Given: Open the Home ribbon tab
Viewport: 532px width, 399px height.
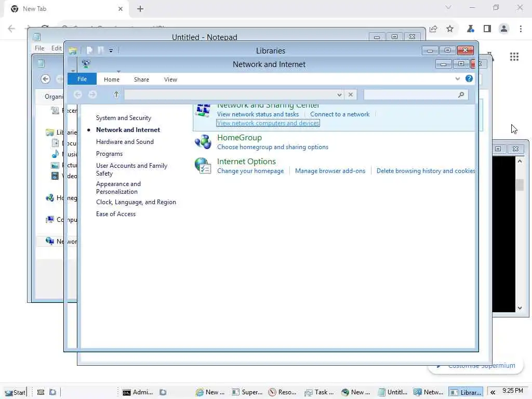Looking at the screenshot, I should coord(112,79).
